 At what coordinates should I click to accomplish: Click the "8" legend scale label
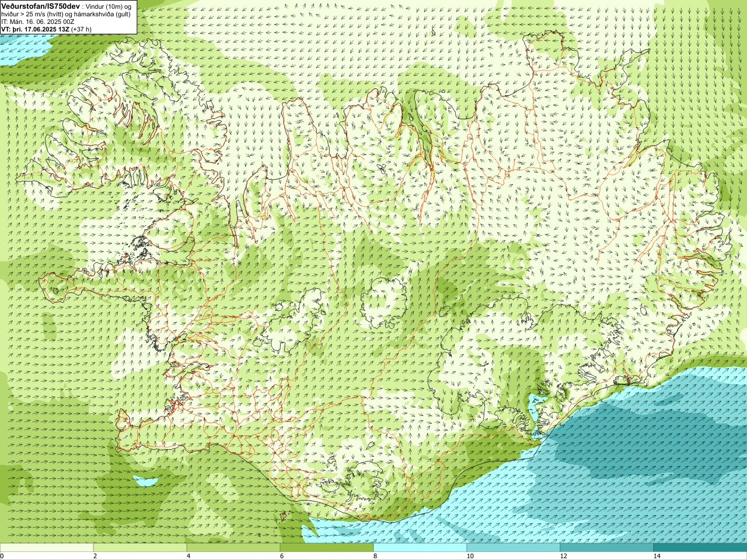tap(375, 556)
